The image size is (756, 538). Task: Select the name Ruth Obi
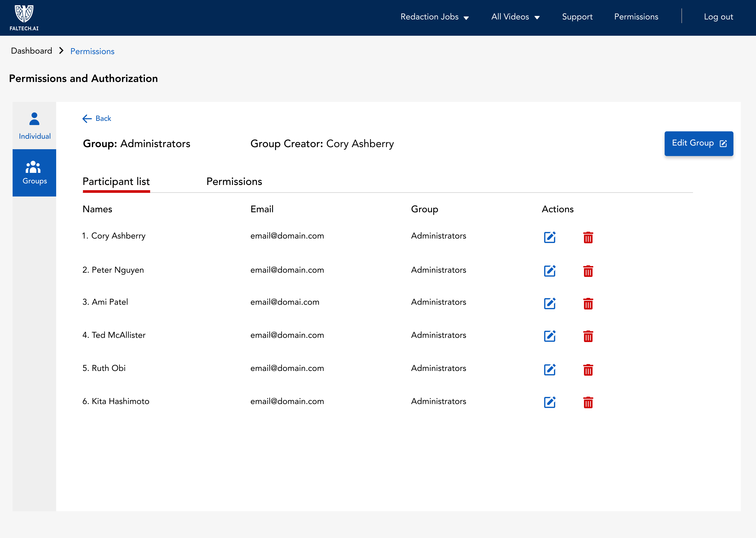109,368
